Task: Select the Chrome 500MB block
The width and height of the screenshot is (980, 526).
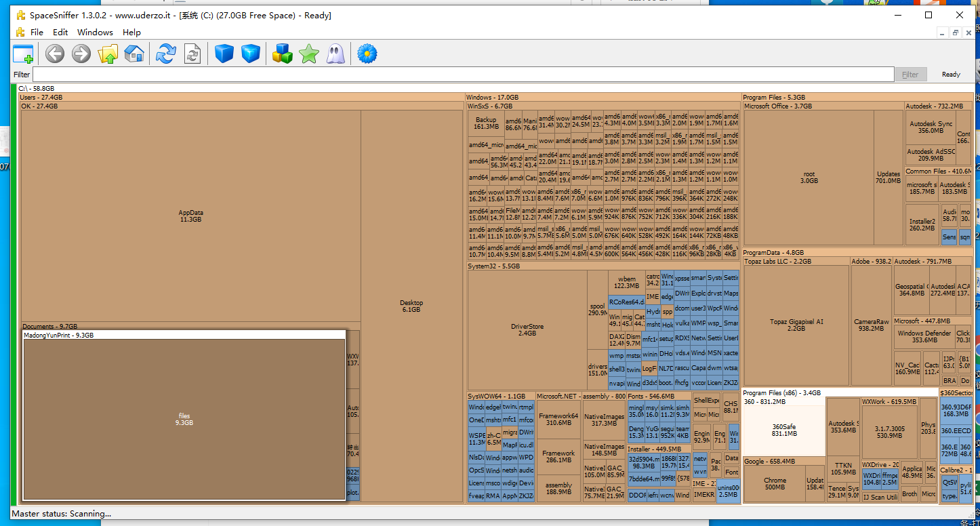Action: [x=775, y=484]
